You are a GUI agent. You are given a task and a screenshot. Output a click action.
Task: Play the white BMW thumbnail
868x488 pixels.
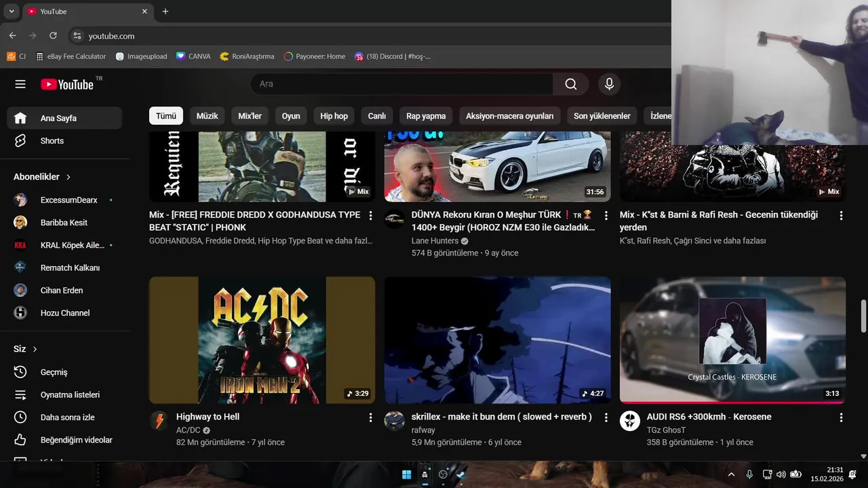tap(497, 166)
